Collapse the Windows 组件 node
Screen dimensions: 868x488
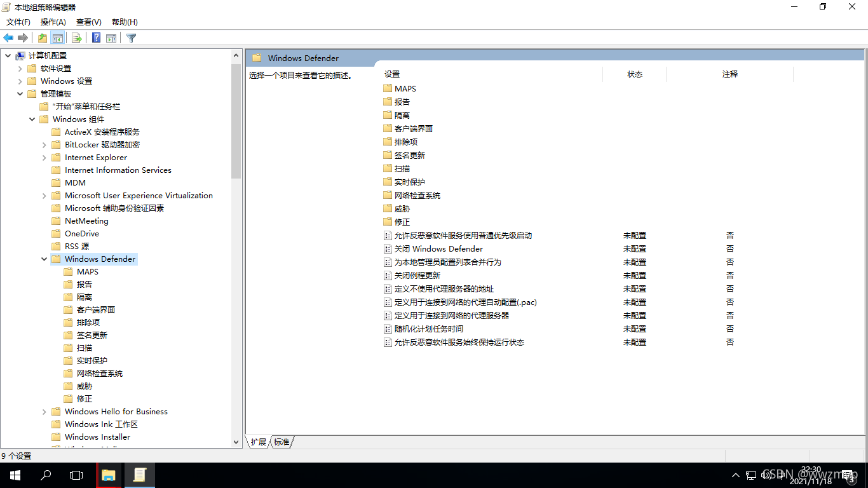coord(32,119)
